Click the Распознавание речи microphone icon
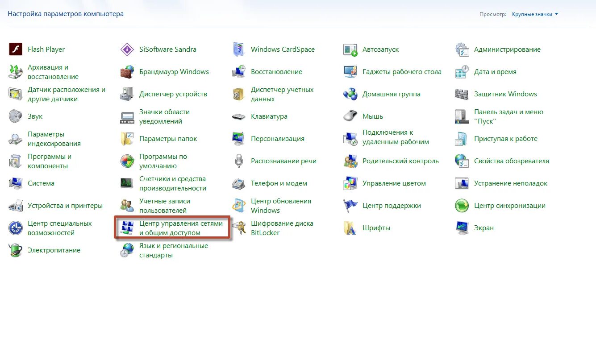Image resolution: width=596 pixels, height=364 pixels. click(x=239, y=161)
